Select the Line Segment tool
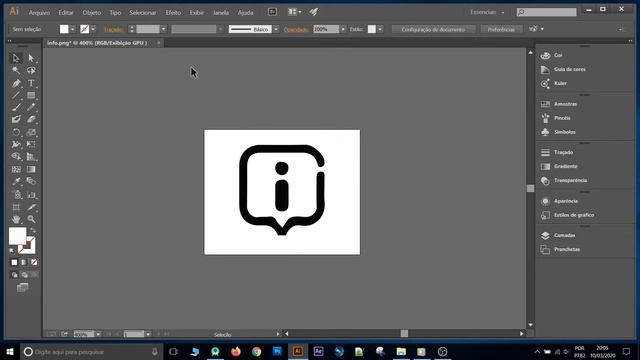The height and width of the screenshot is (360, 640). 16,95
